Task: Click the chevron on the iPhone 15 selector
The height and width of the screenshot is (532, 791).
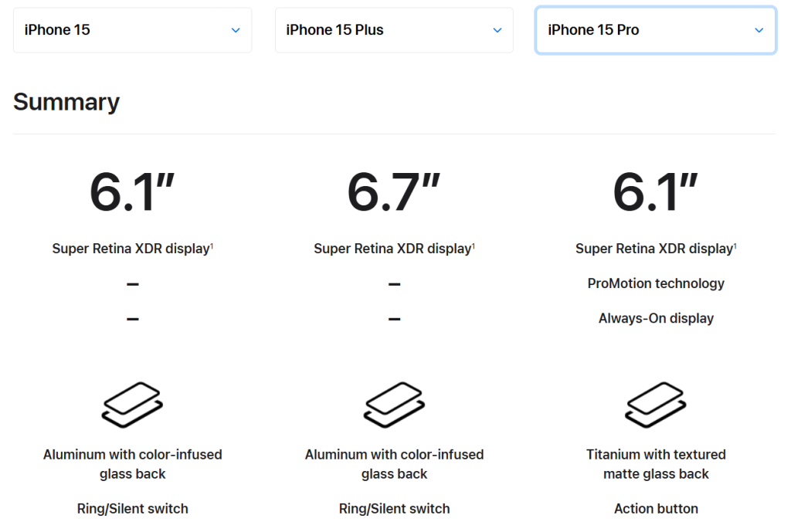Action: point(236,29)
